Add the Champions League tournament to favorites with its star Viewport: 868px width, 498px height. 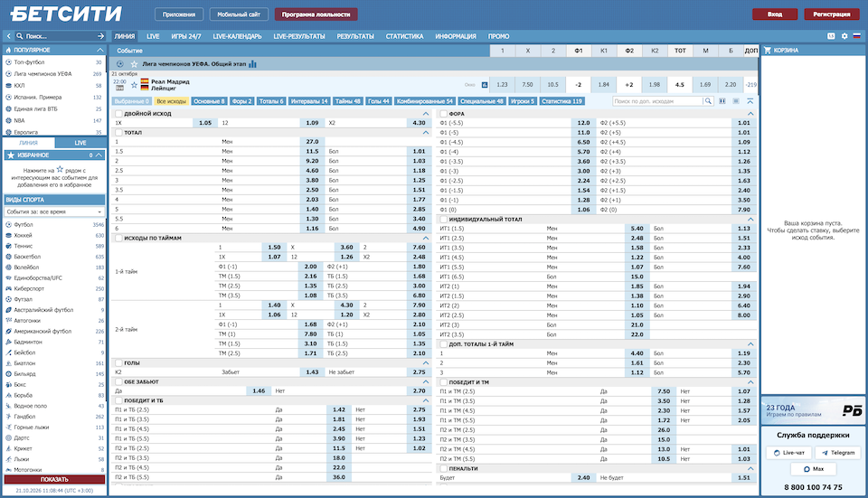[x=134, y=64]
